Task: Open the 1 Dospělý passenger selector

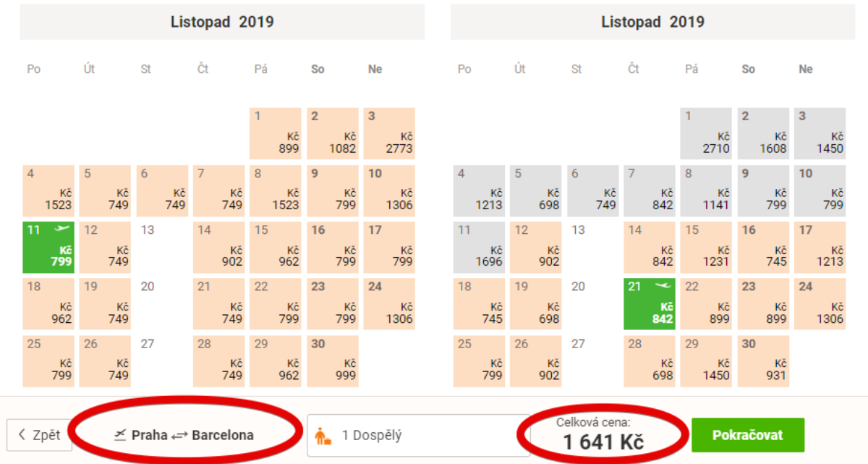Action: [x=409, y=436]
